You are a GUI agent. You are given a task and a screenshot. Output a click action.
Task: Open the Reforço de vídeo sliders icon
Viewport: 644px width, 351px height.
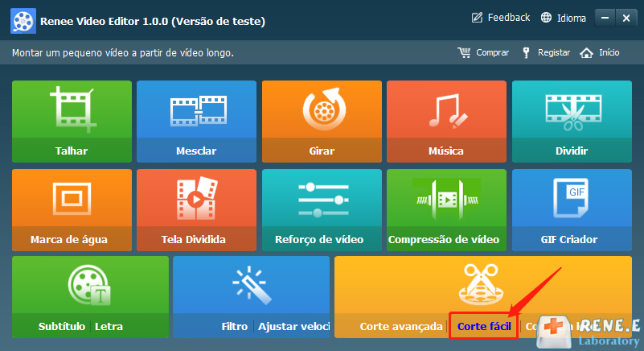[x=323, y=200]
